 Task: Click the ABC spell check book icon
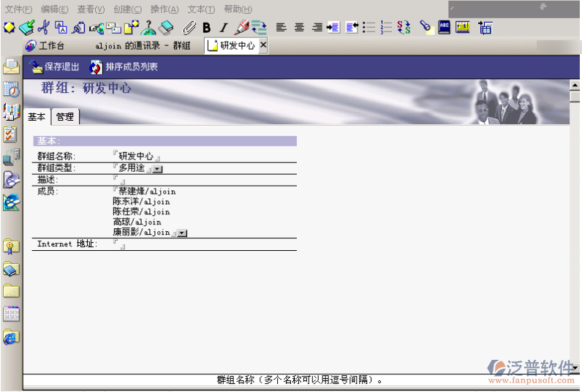coord(444,28)
